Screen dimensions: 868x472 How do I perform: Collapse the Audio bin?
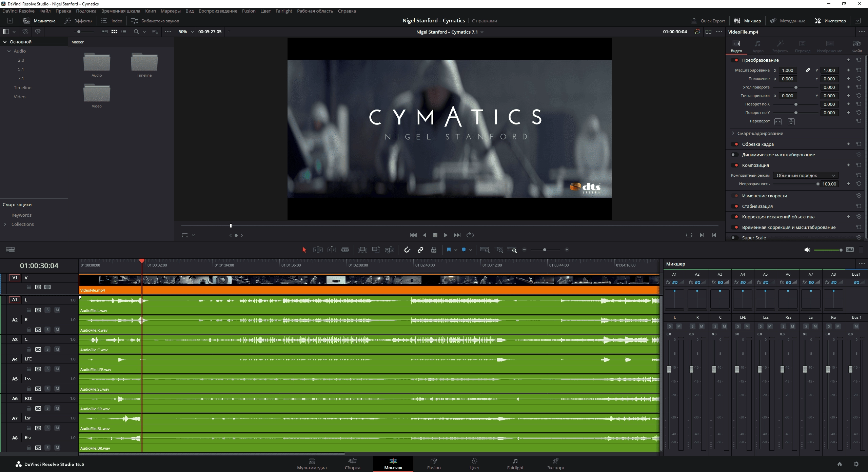tap(9, 51)
